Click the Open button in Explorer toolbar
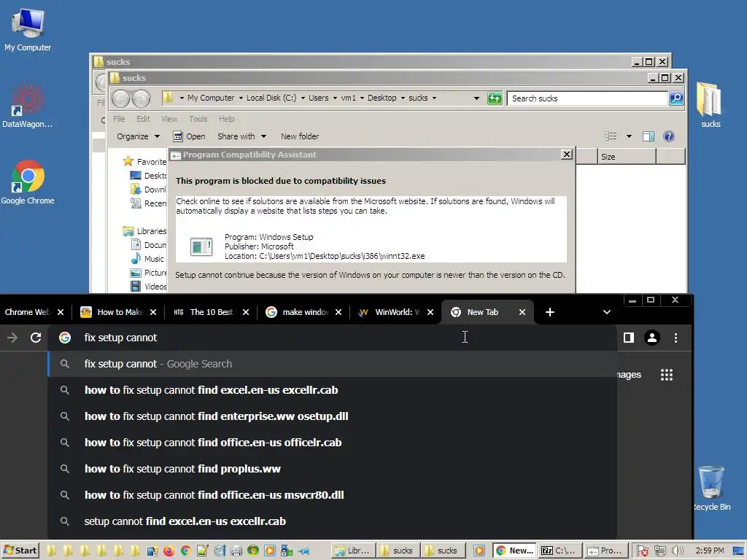The height and width of the screenshot is (560, 747). pyautogui.click(x=189, y=136)
